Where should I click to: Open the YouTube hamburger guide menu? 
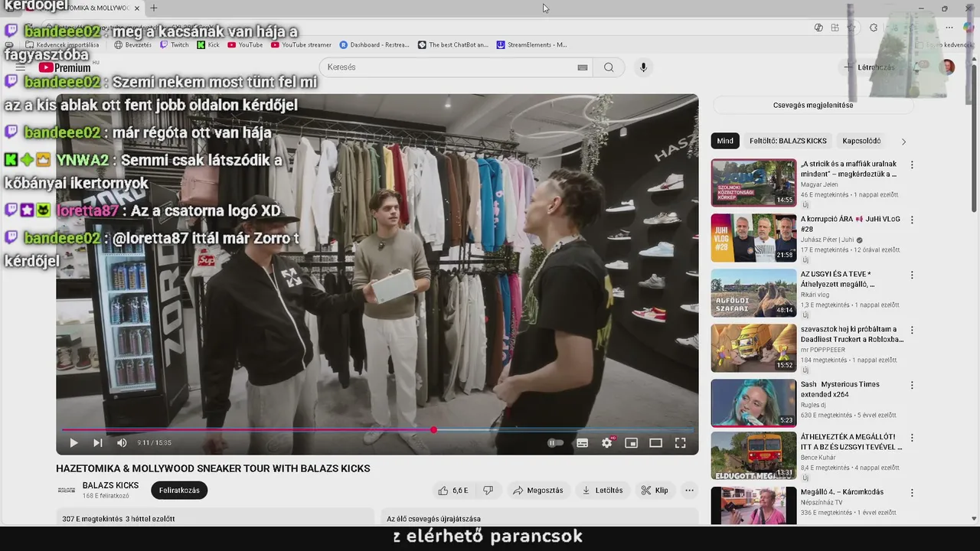[x=21, y=67]
